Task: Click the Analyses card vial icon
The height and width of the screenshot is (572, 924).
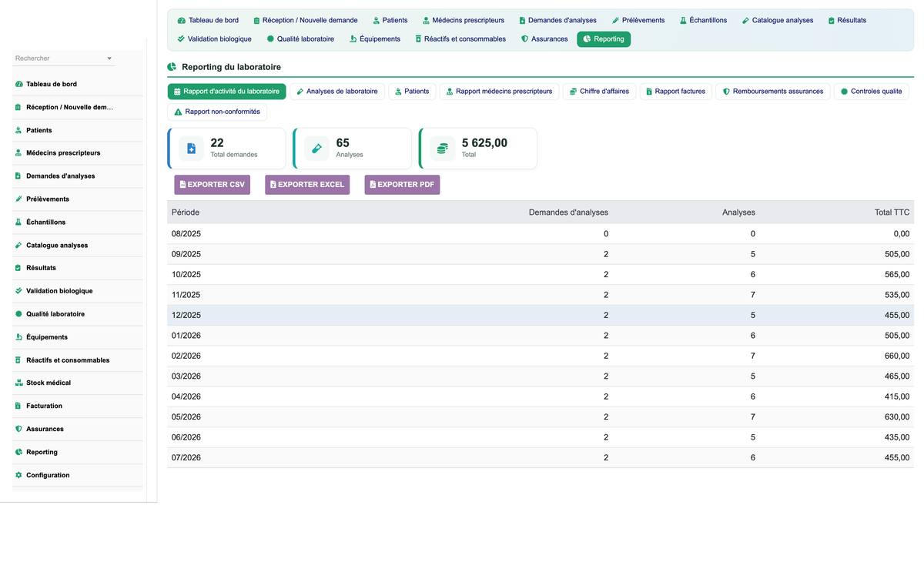Action: click(316, 149)
